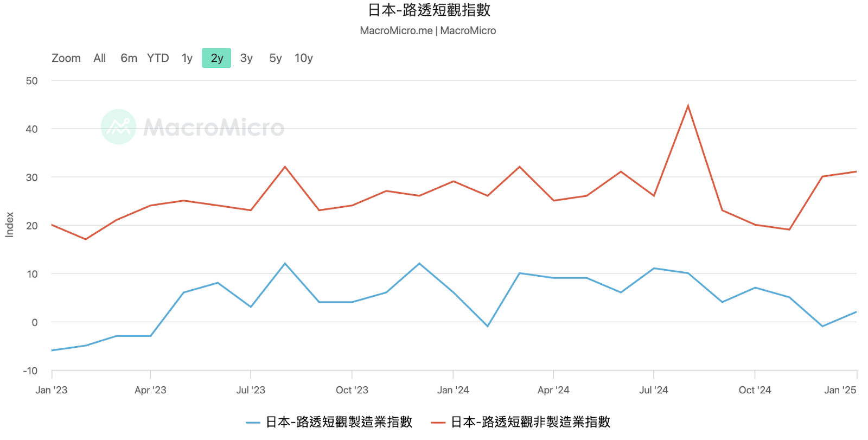The width and height of the screenshot is (868, 440).
Task: Select the 3y zoom range
Action: [x=246, y=58]
